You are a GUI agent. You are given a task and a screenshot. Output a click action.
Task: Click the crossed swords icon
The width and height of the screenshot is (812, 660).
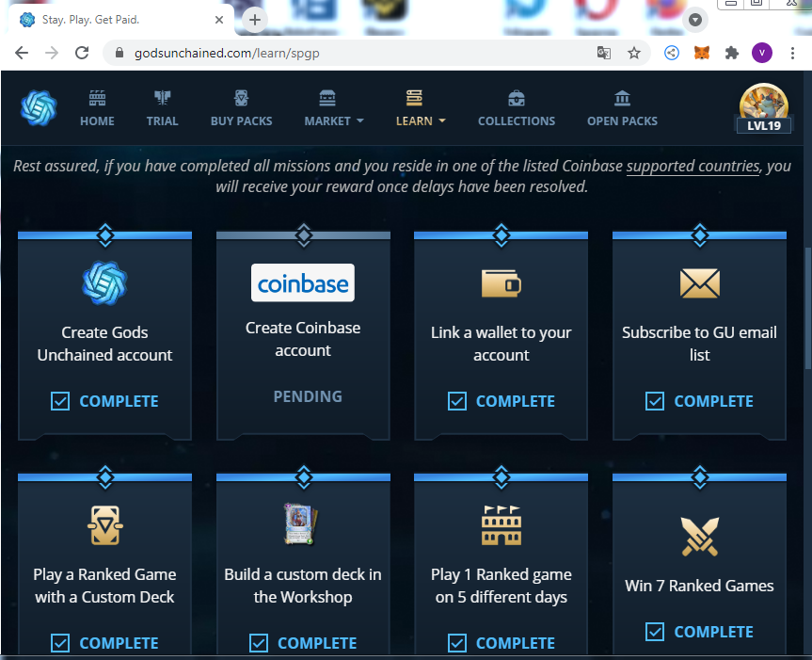point(700,536)
